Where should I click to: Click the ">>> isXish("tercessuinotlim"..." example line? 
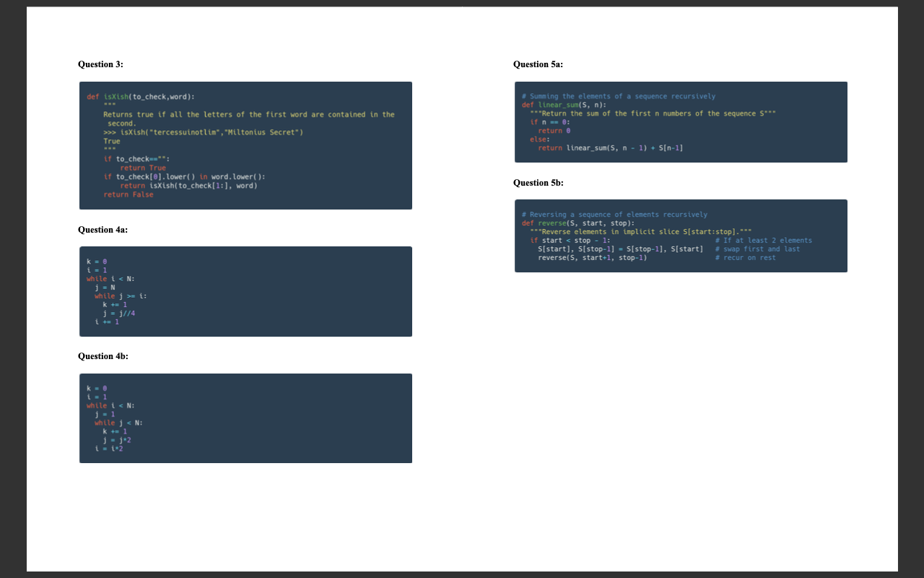tap(203, 132)
